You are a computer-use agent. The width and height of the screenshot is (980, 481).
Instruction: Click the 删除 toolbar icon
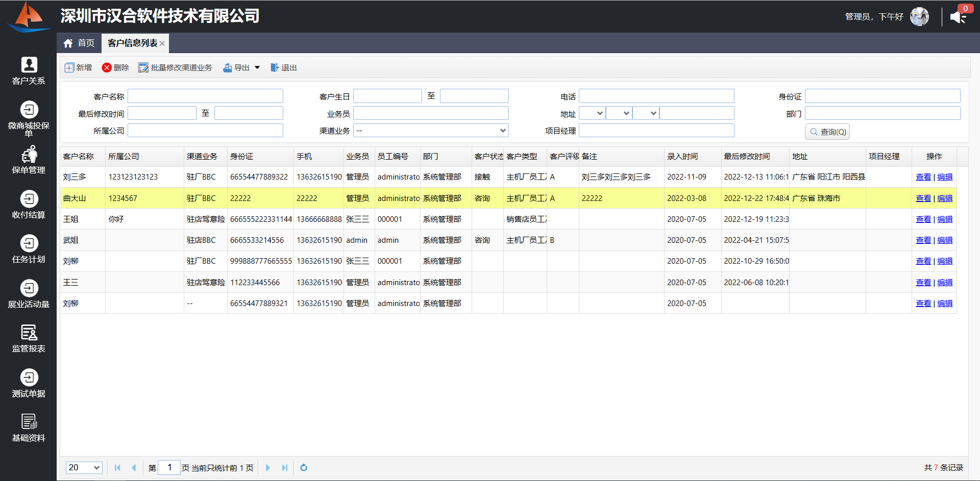[107, 68]
